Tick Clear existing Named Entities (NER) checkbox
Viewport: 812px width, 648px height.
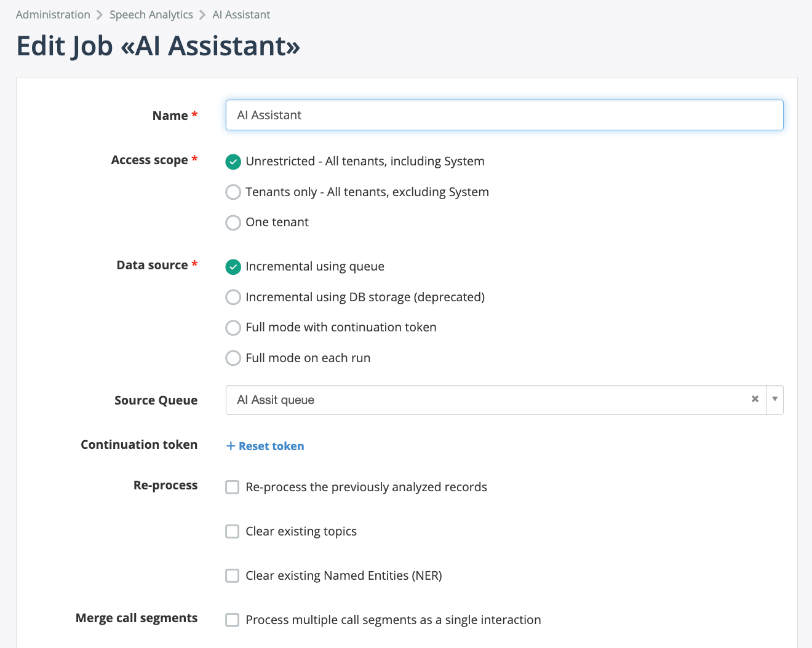point(233,576)
